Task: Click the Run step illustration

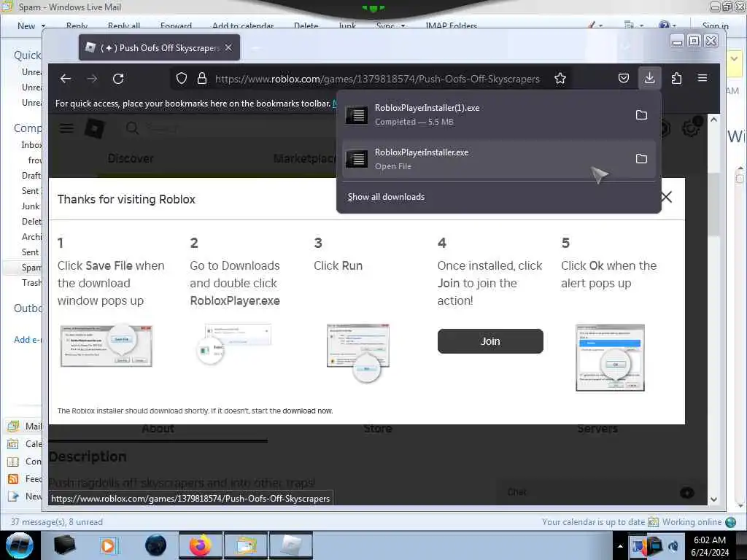Action: pyautogui.click(x=357, y=352)
